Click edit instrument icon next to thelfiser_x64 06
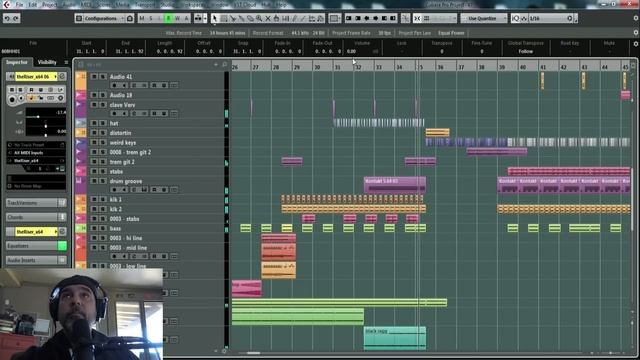 [62, 76]
